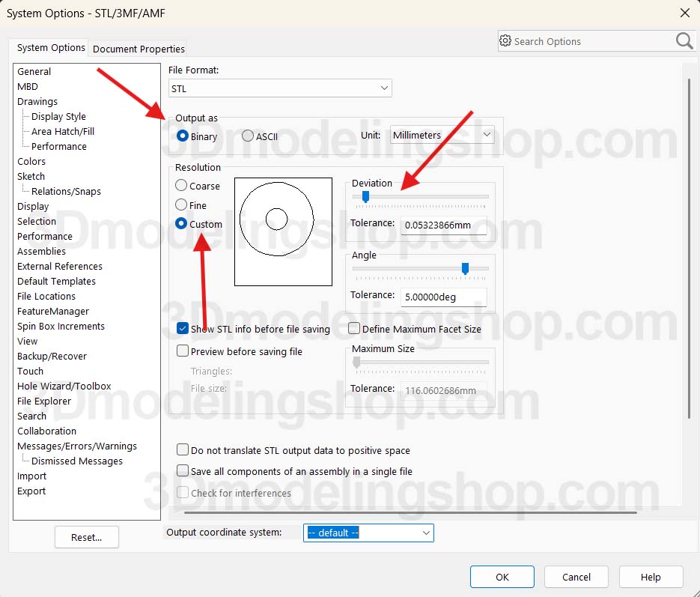Uncheck Show STL info before file saving

click(182, 329)
